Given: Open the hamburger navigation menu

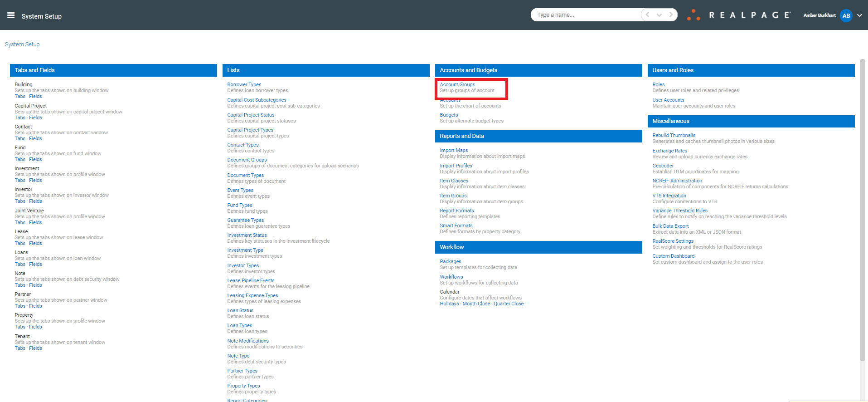Looking at the screenshot, I should (11, 15).
